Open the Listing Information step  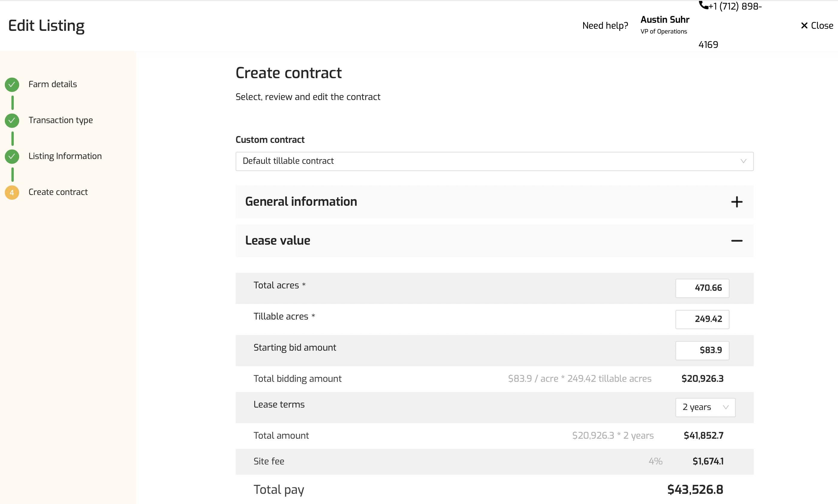[65, 156]
